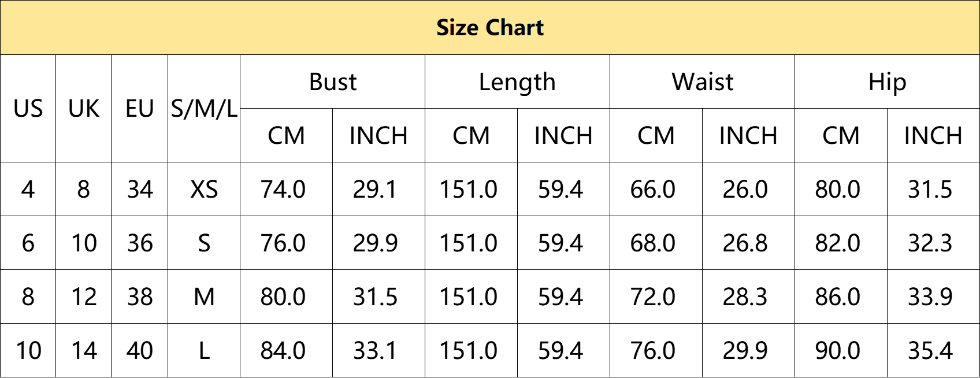Click the Hip group header
Screen dimensions: 980x378
click(887, 82)
